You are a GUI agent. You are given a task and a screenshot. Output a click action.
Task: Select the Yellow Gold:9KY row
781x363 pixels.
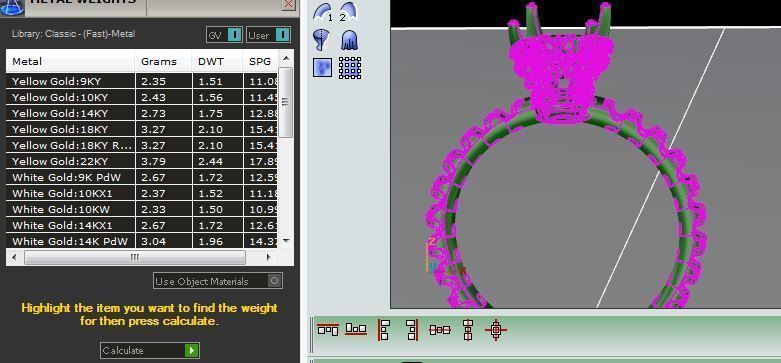tap(141, 81)
